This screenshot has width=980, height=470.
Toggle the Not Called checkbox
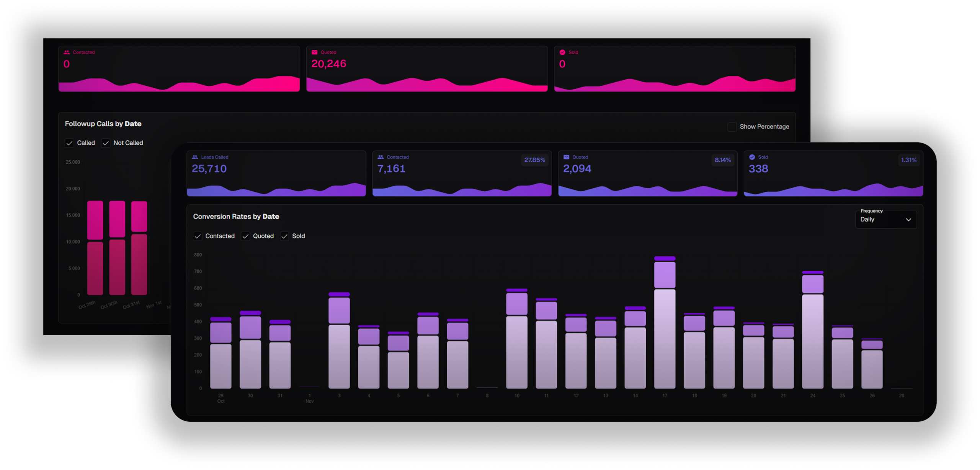[106, 143]
